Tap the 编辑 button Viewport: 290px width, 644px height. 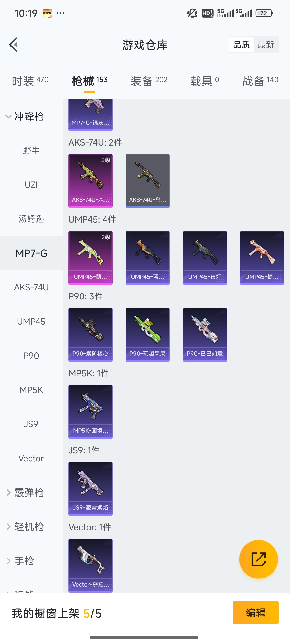point(256,612)
